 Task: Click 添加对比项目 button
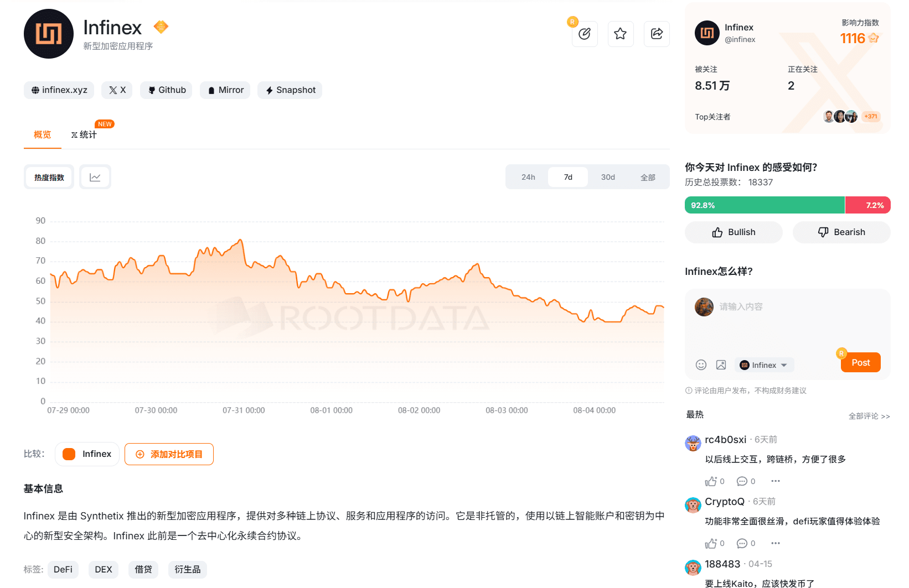point(169,454)
